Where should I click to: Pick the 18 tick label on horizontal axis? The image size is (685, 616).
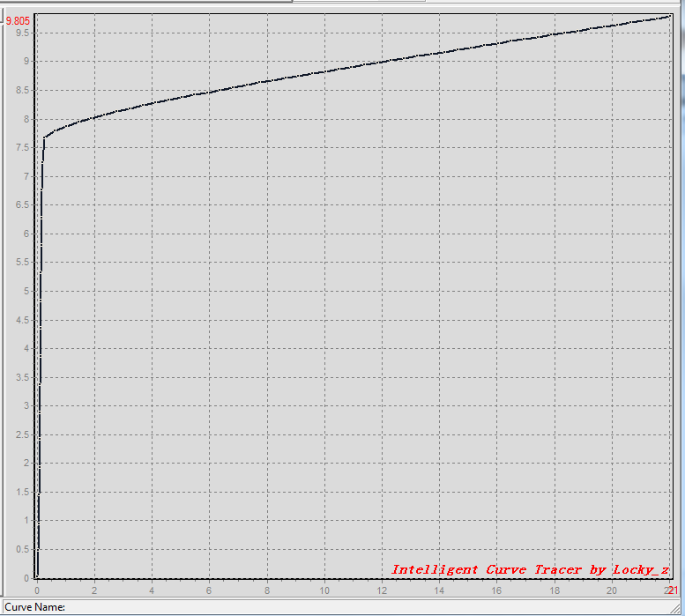[555, 590]
